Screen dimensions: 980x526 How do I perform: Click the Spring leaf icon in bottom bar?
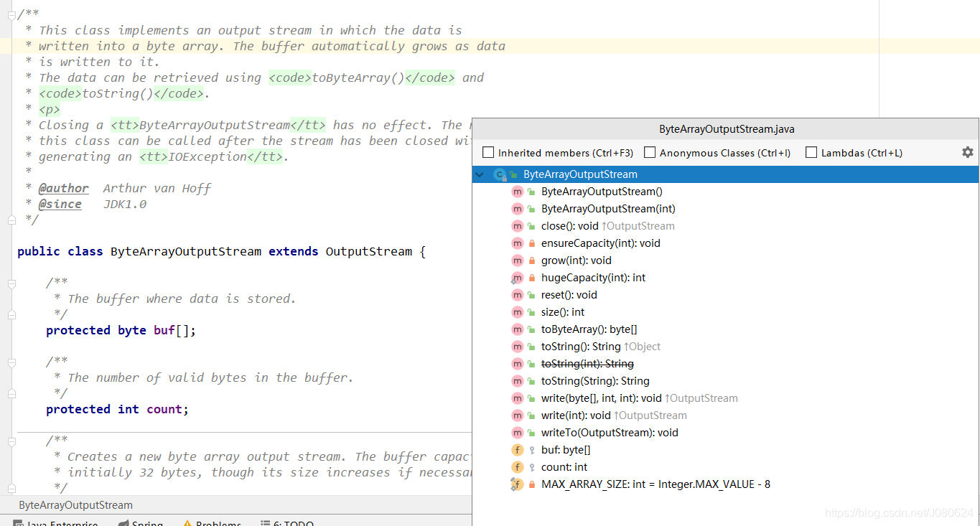[123, 524]
